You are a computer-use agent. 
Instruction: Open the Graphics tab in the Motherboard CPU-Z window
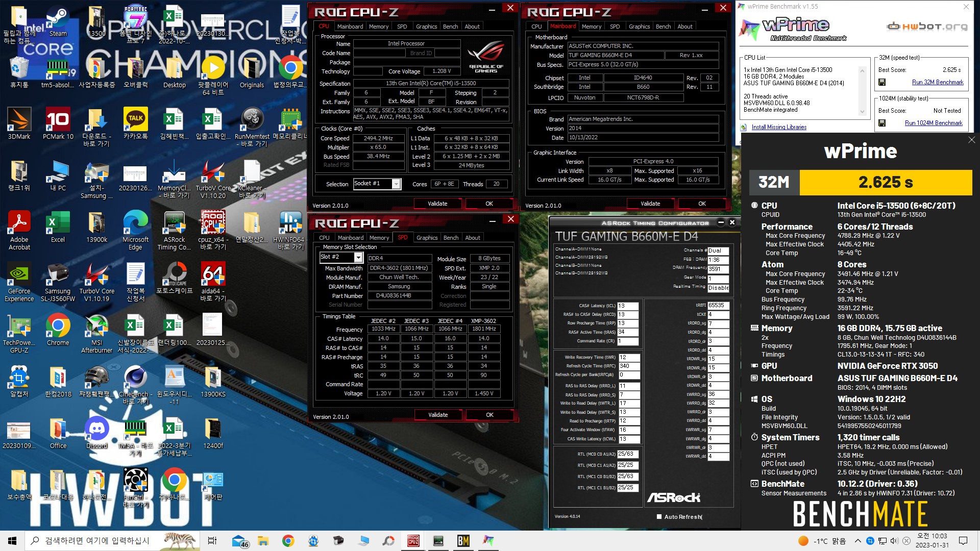click(639, 27)
